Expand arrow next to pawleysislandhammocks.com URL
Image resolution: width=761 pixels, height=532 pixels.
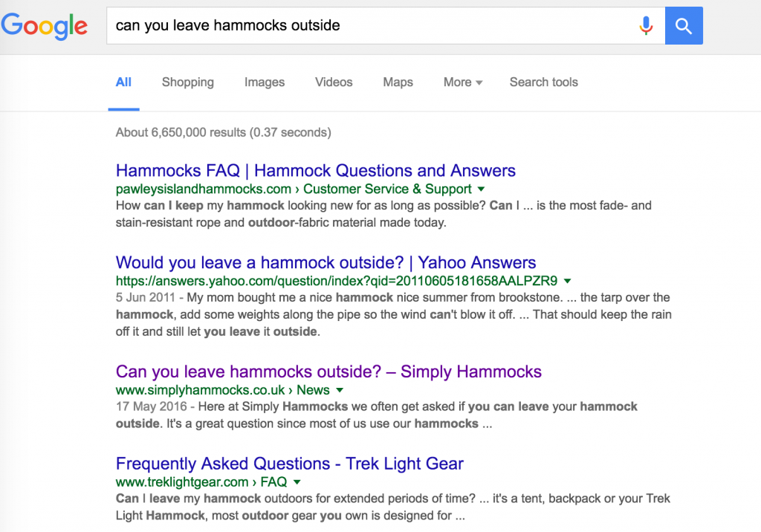point(481,189)
